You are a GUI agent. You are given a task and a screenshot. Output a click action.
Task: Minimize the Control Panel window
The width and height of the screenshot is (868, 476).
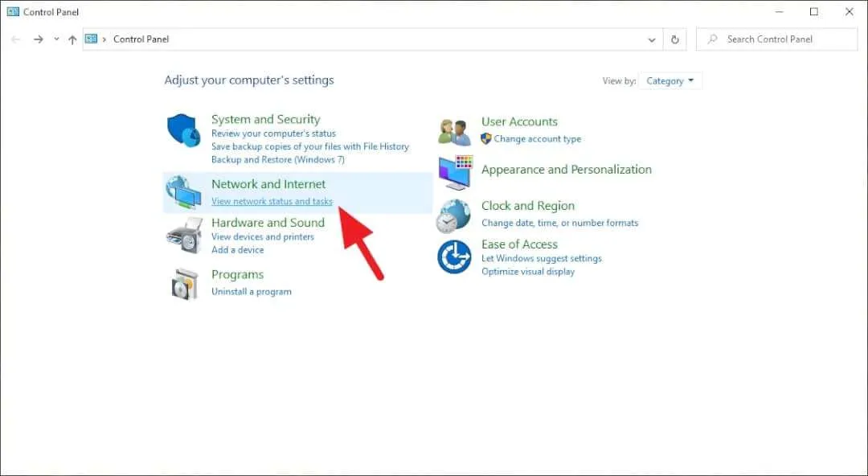[780, 11]
